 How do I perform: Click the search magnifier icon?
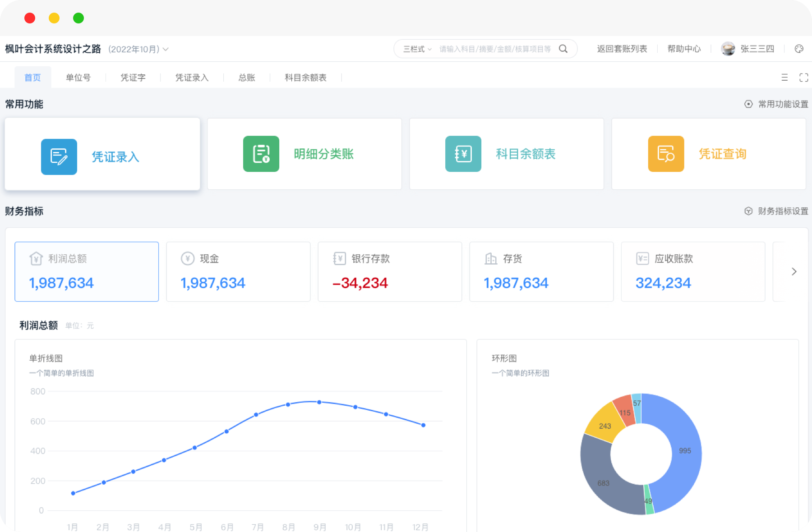pos(563,49)
